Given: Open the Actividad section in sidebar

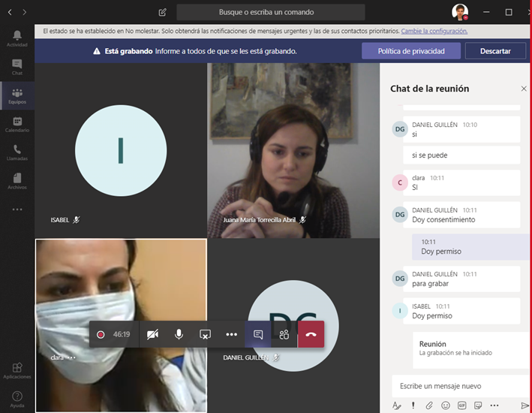Looking at the screenshot, I should 17,39.
